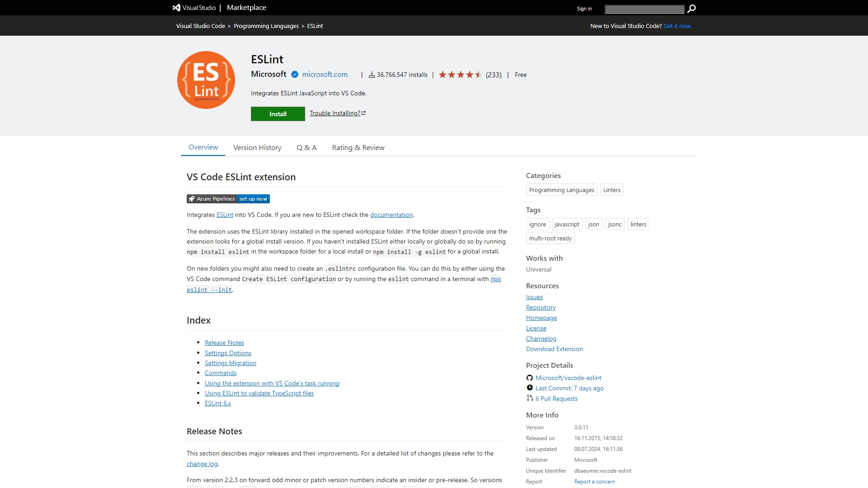Open the License resource link
The image size is (868, 488).
coord(536,328)
